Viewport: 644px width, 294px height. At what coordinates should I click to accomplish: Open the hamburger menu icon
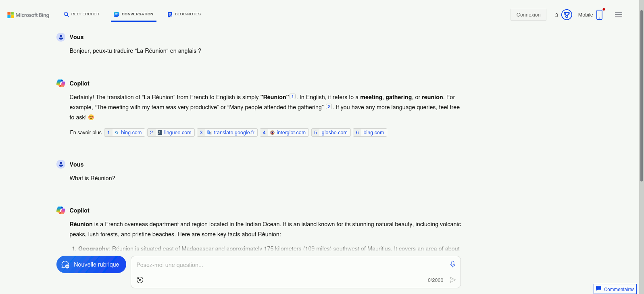[619, 15]
